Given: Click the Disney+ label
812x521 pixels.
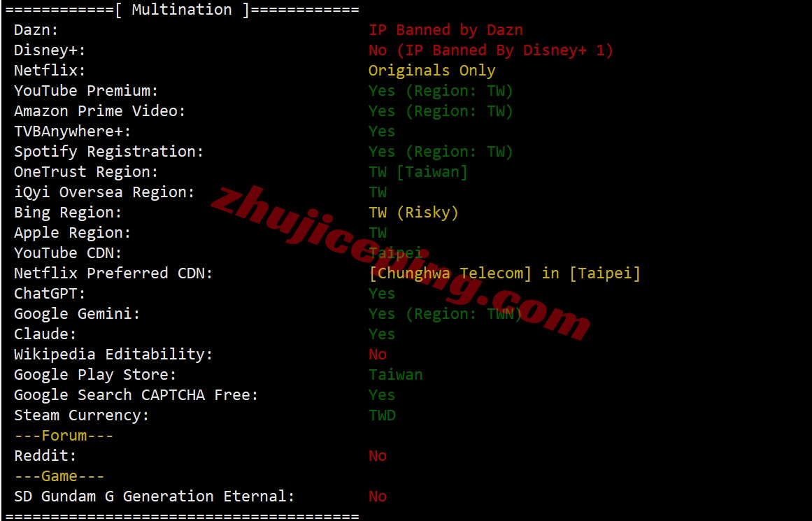Looking at the screenshot, I should (50, 50).
